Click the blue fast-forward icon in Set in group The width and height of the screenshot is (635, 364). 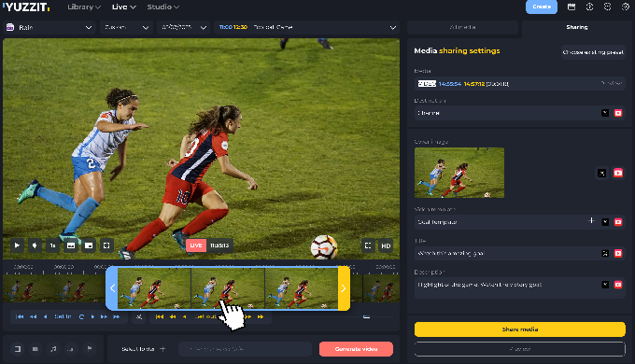[104, 316]
